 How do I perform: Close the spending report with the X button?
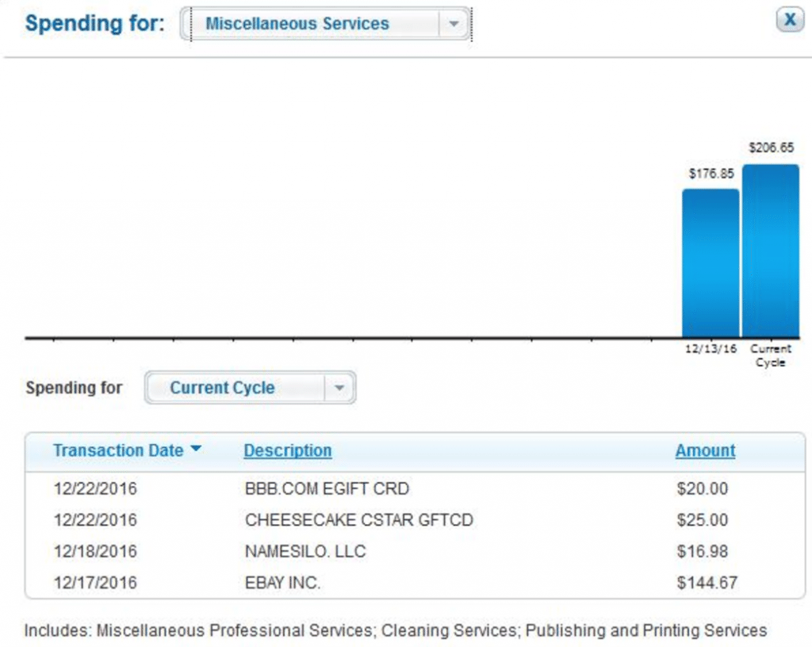(789, 19)
